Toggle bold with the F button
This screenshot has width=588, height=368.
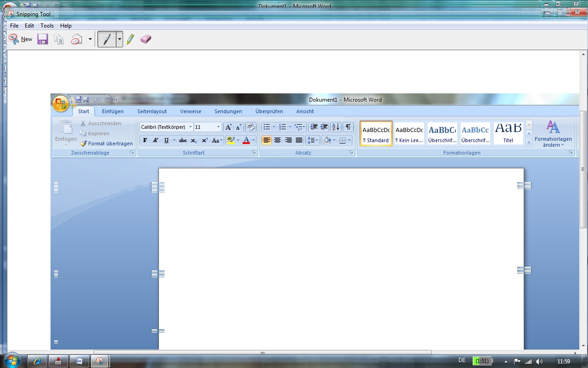pos(145,140)
